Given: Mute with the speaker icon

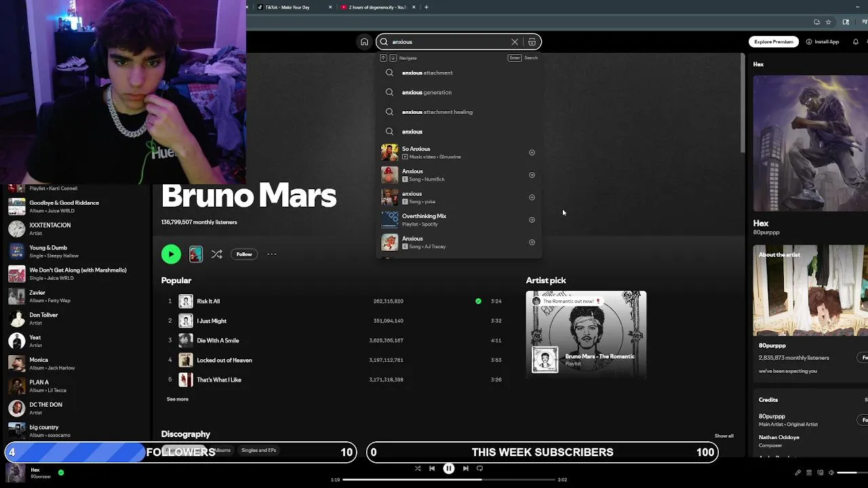Looking at the screenshot, I should coord(831,472).
